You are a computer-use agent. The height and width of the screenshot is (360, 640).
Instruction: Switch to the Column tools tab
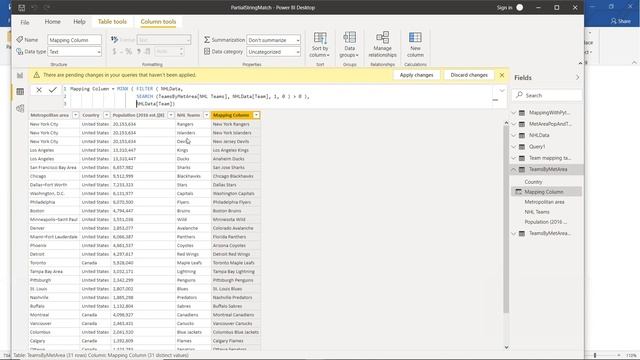click(x=158, y=22)
